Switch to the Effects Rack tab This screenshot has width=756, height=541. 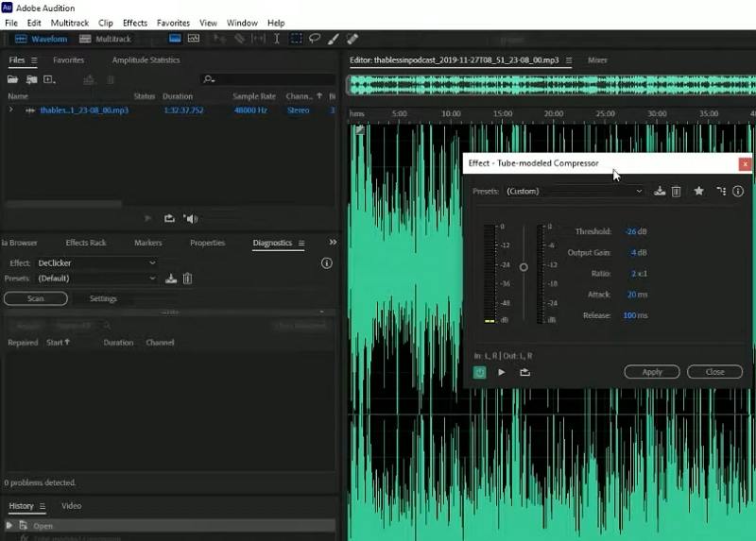[86, 243]
